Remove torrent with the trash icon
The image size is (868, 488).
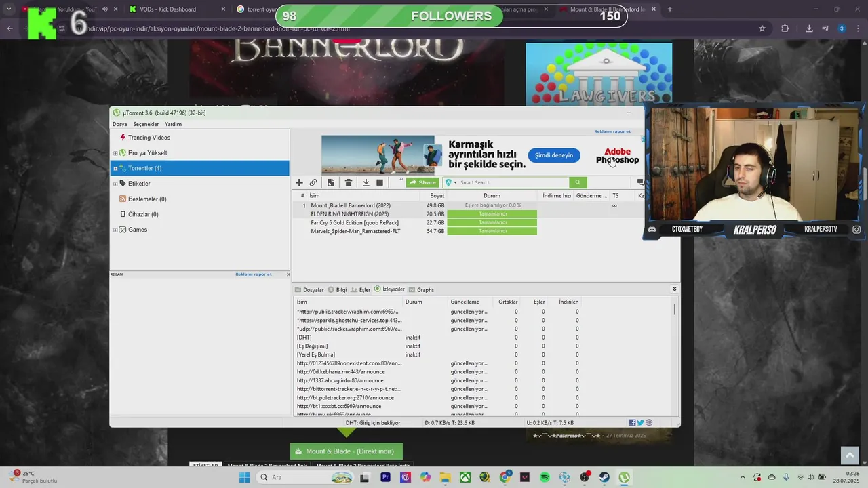pyautogui.click(x=348, y=182)
